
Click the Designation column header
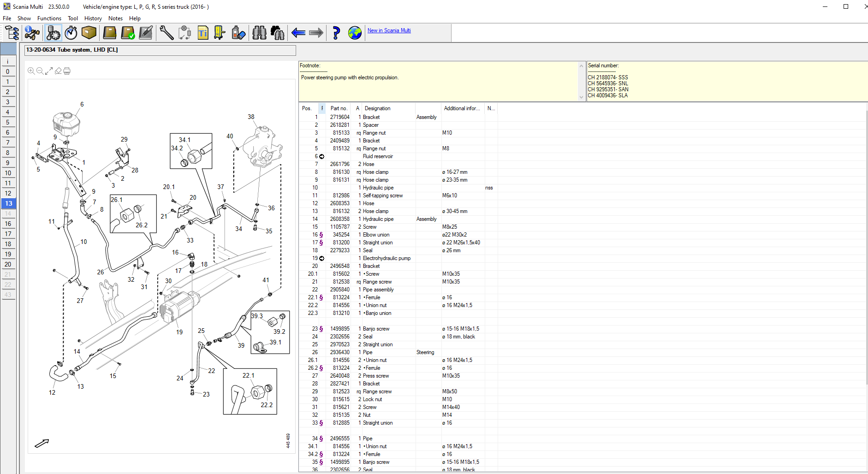coord(388,108)
